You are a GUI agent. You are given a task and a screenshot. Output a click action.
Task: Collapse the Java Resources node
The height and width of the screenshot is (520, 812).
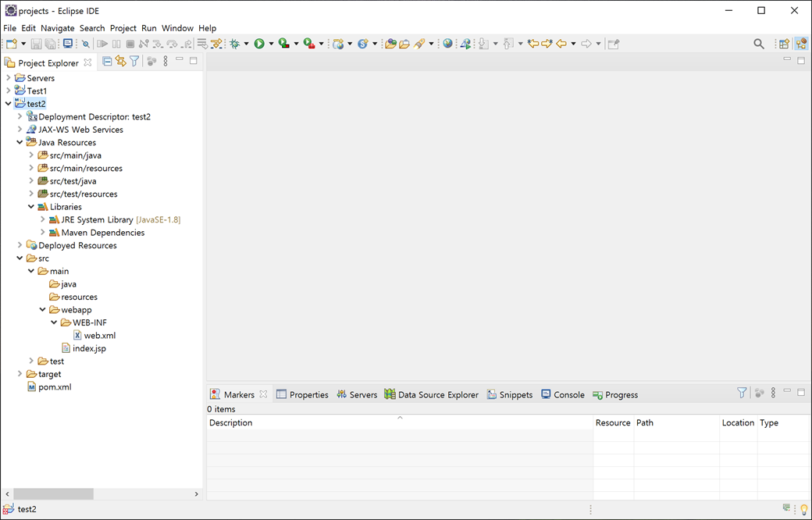(20, 142)
